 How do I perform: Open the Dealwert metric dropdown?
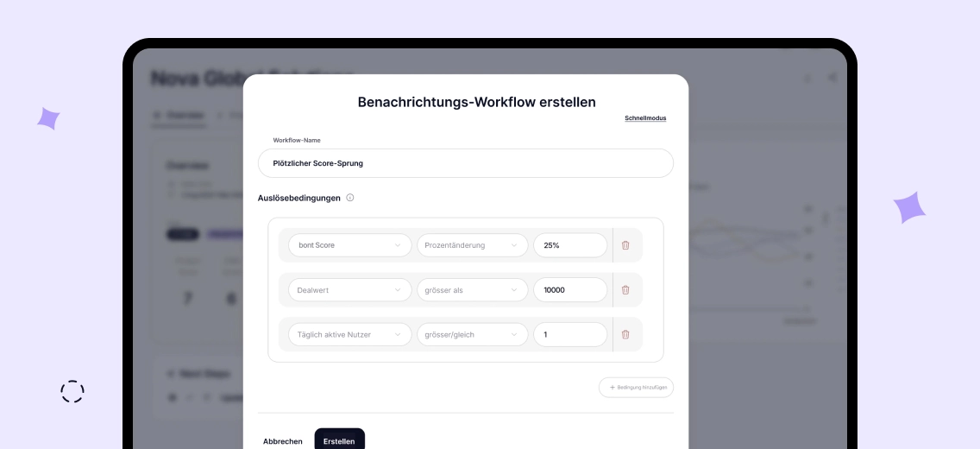(x=350, y=290)
